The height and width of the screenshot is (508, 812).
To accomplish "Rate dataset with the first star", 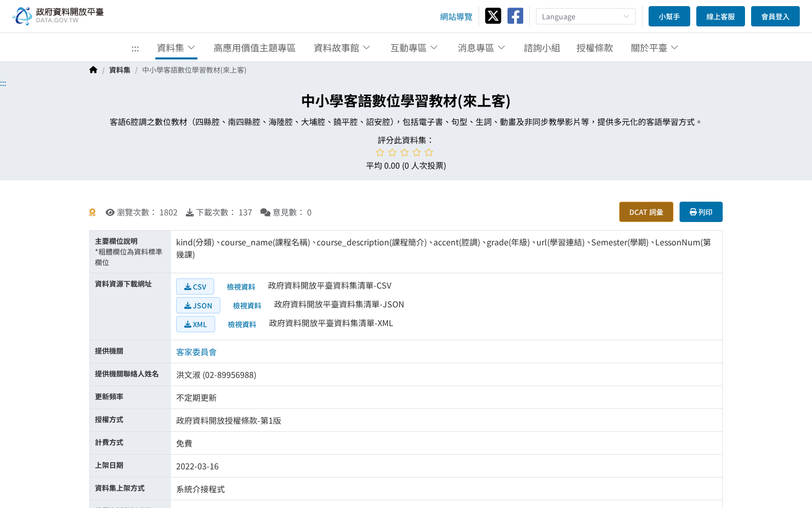I will click(x=380, y=152).
